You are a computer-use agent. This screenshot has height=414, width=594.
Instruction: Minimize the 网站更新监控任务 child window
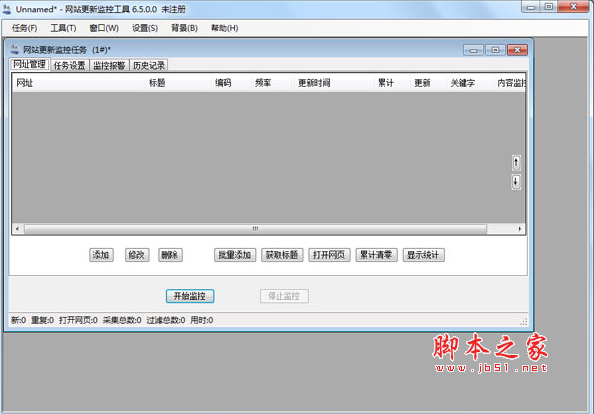click(x=473, y=50)
